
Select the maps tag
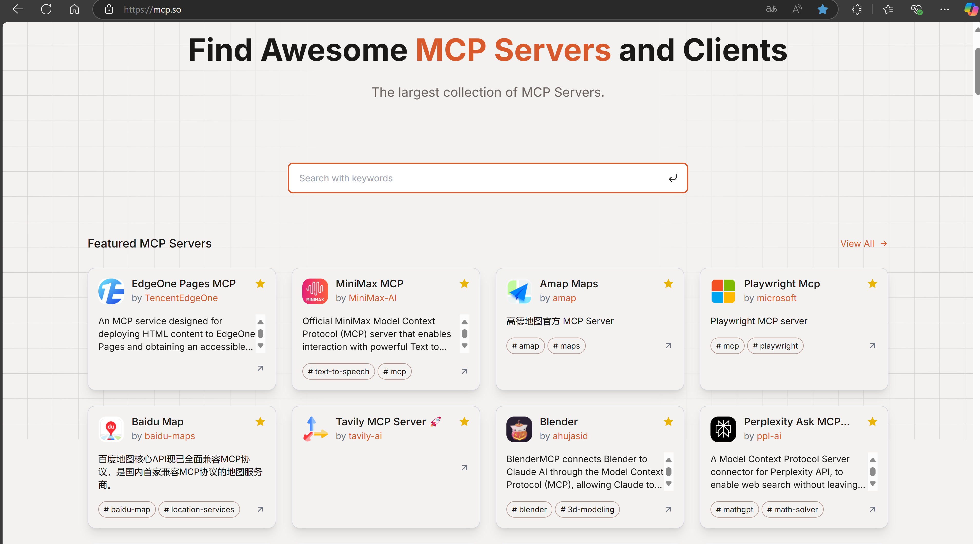(566, 346)
